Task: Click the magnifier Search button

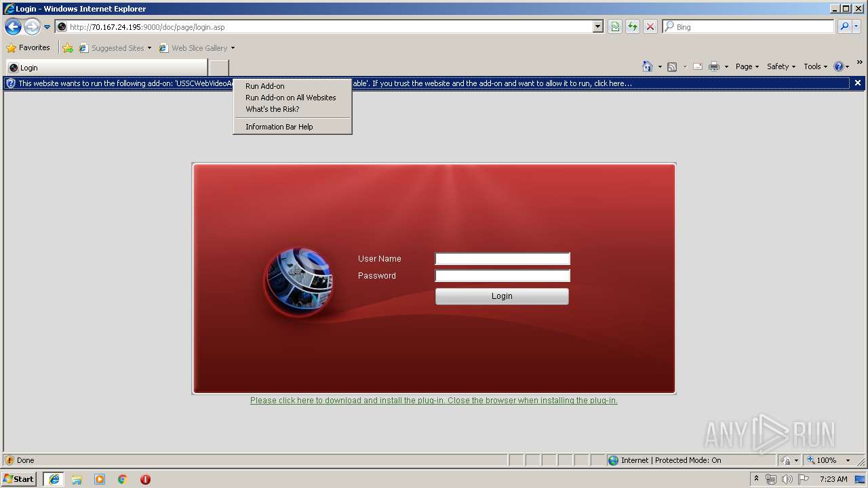Action: click(844, 27)
